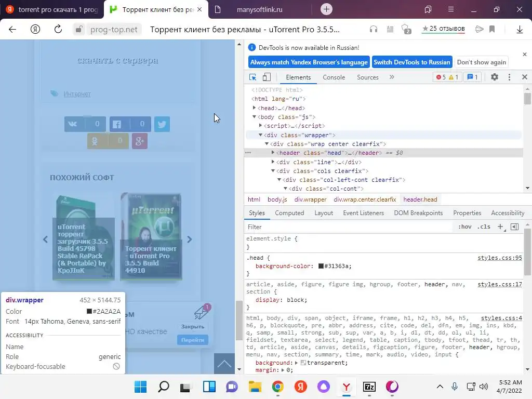
Task: Go back with the browser back arrow
Action: pyautogui.click(x=12, y=29)
